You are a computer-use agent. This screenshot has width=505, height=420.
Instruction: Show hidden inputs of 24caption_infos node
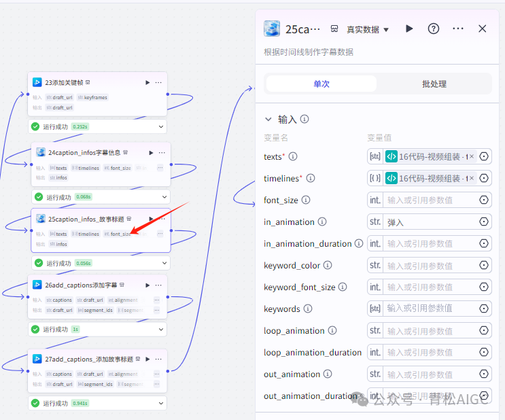click(x=160, y=167)
